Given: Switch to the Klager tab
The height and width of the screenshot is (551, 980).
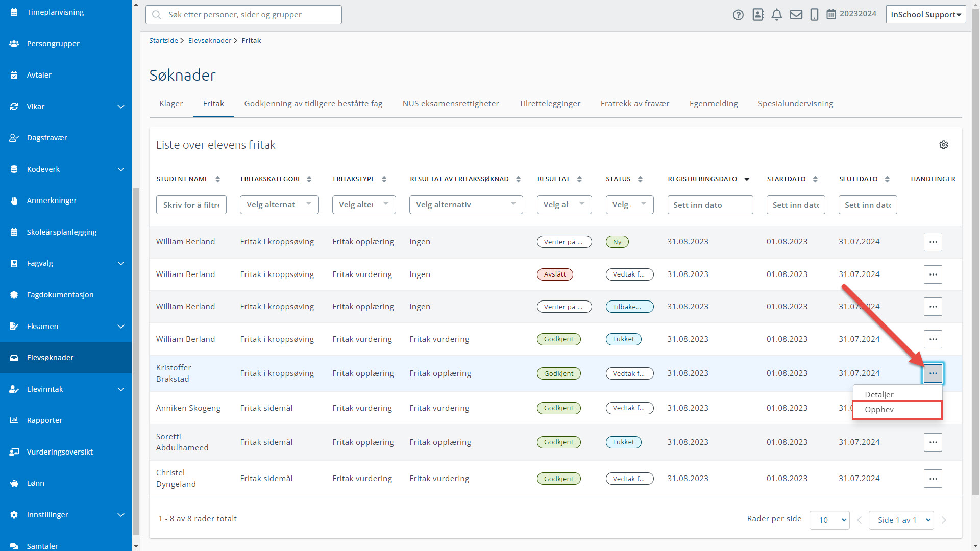Looking at the screenshot, I should (x=171, y=104).
